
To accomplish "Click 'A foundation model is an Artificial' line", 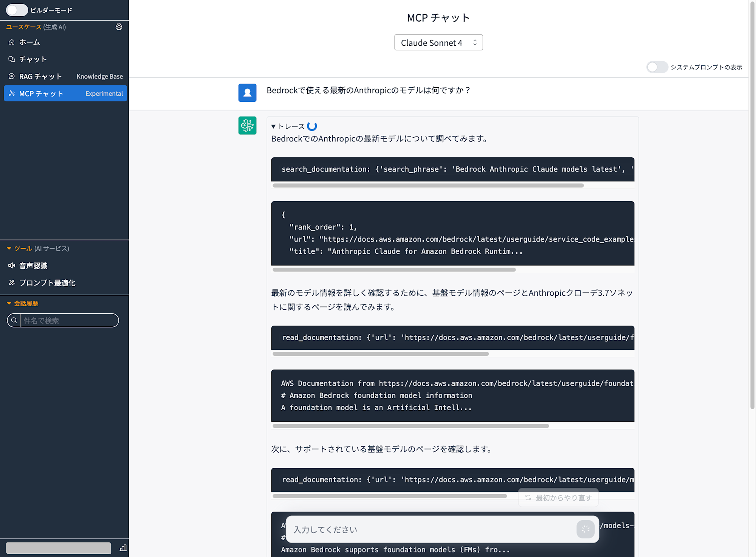I will (x=376, y=407).
